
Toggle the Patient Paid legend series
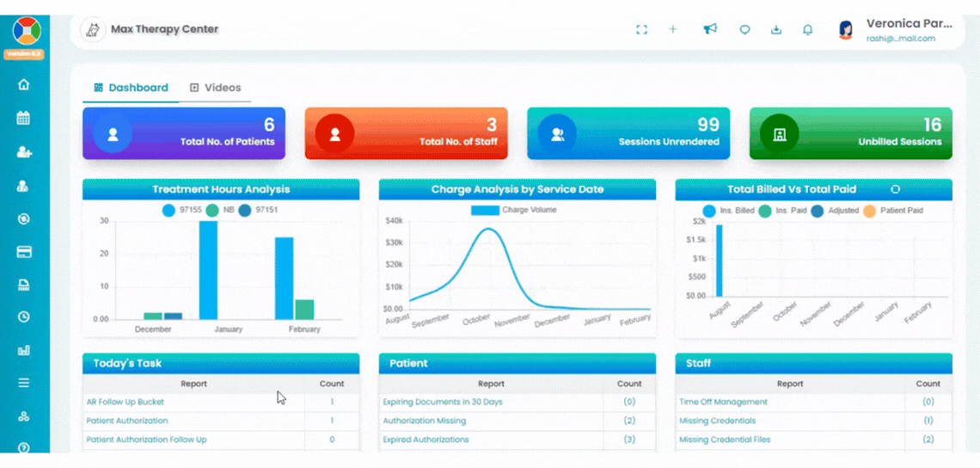coord(893,211)
